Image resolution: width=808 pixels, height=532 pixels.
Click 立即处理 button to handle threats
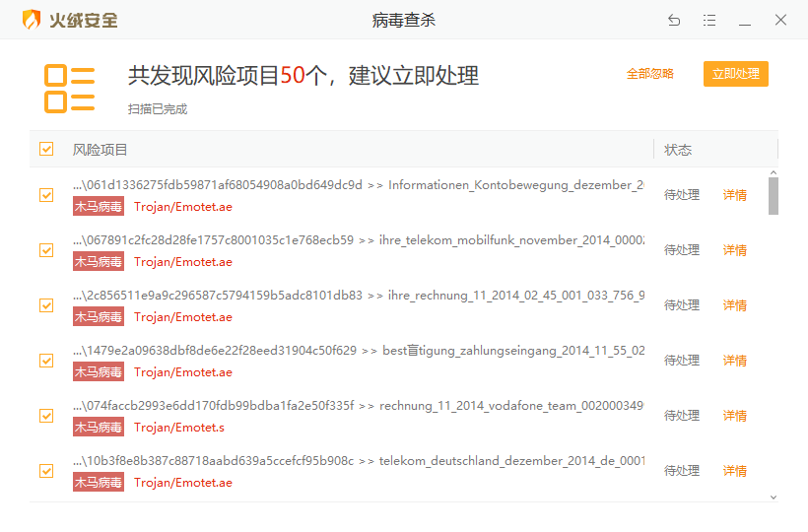(735, 74)
